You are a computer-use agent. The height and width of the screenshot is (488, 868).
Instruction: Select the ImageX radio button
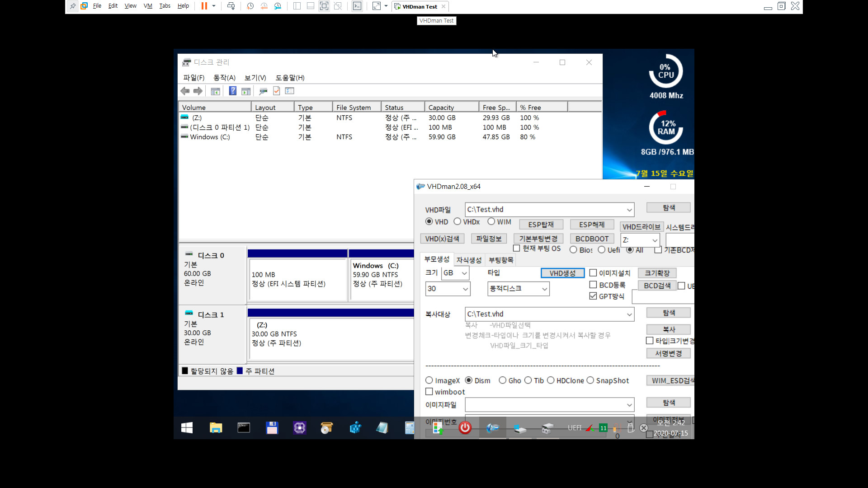[429, 380]
